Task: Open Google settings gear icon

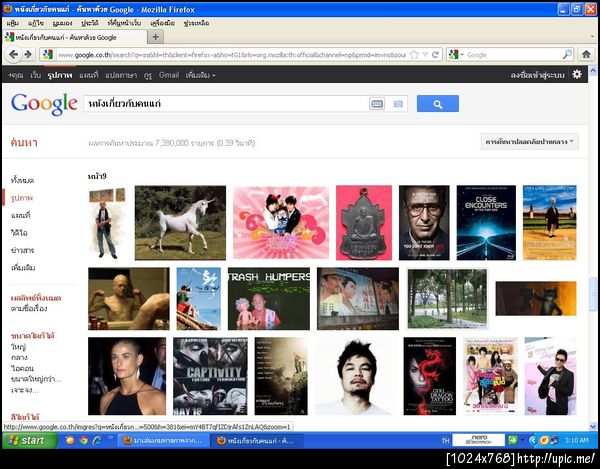Action: 577,75
